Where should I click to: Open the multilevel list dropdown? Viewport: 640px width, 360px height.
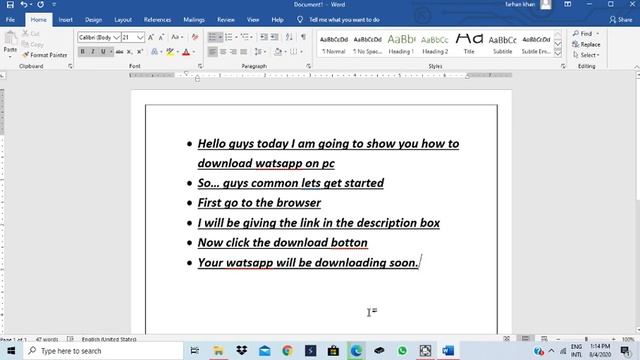[251, 37]
